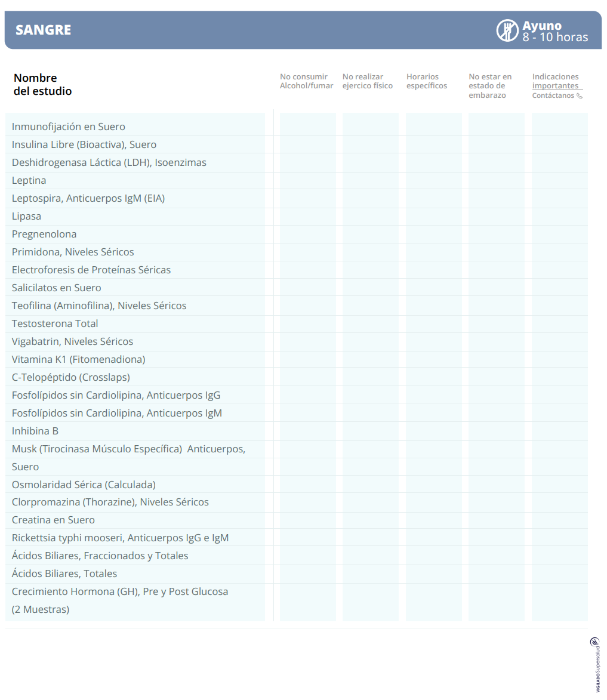607x700 pixels.
Task: Click the No realizar ejercicio físico header
Action: point(368,81)
